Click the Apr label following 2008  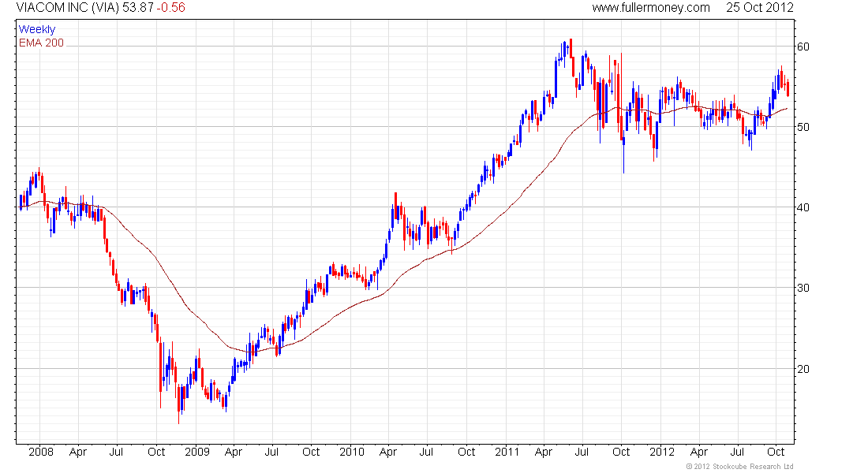(x=78, y=452)
